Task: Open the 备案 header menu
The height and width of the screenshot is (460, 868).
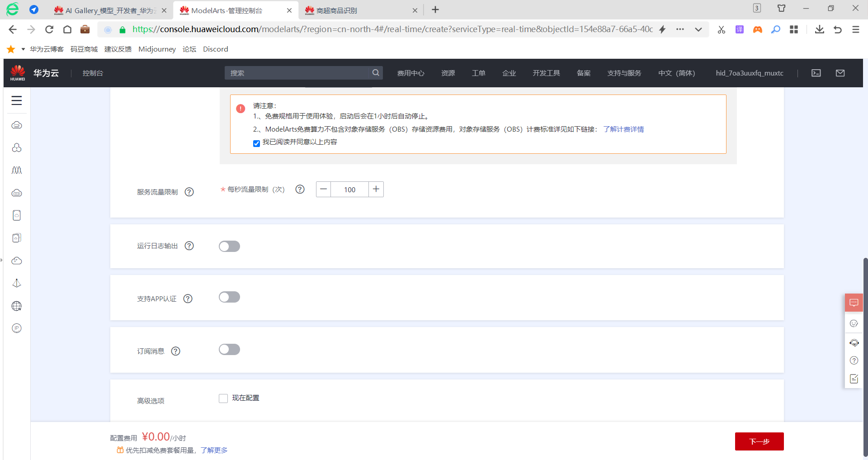Action: click(x=584, y=73)
